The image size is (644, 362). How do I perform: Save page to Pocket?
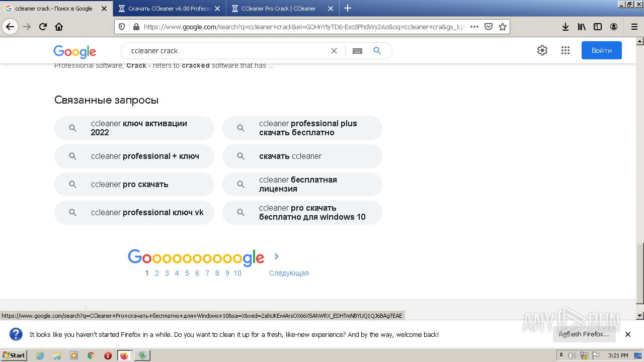tap(488, 27)
